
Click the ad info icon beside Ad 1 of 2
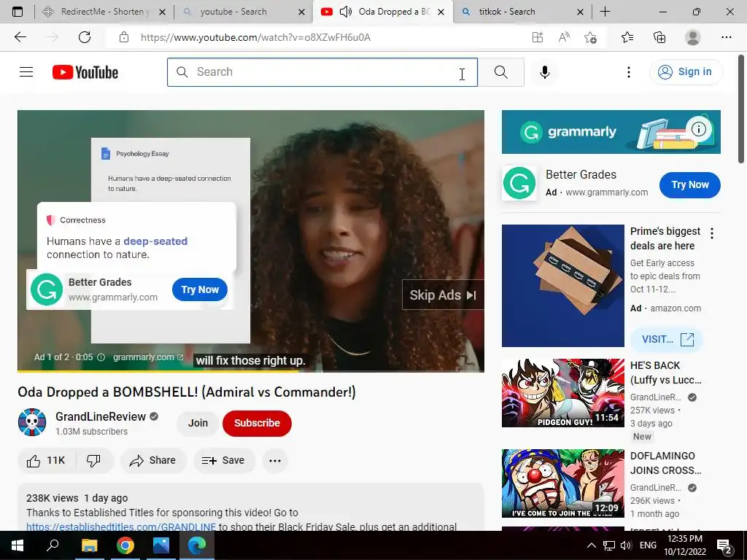[x=101, y=357]
